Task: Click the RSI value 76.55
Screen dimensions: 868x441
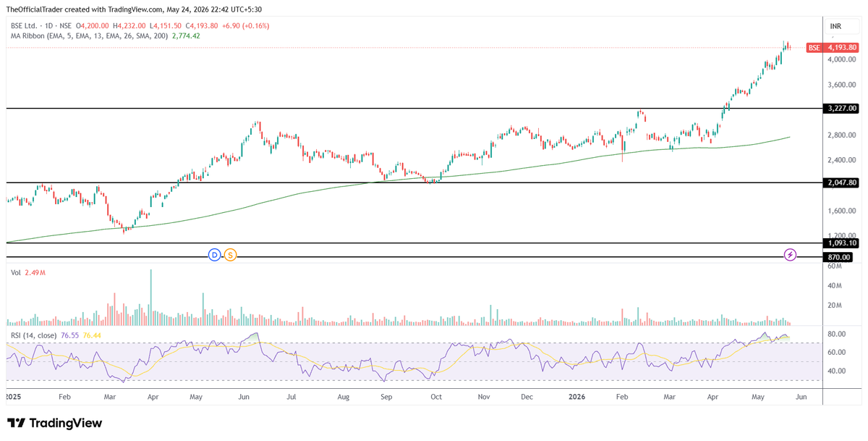Action: click(70, 335)
